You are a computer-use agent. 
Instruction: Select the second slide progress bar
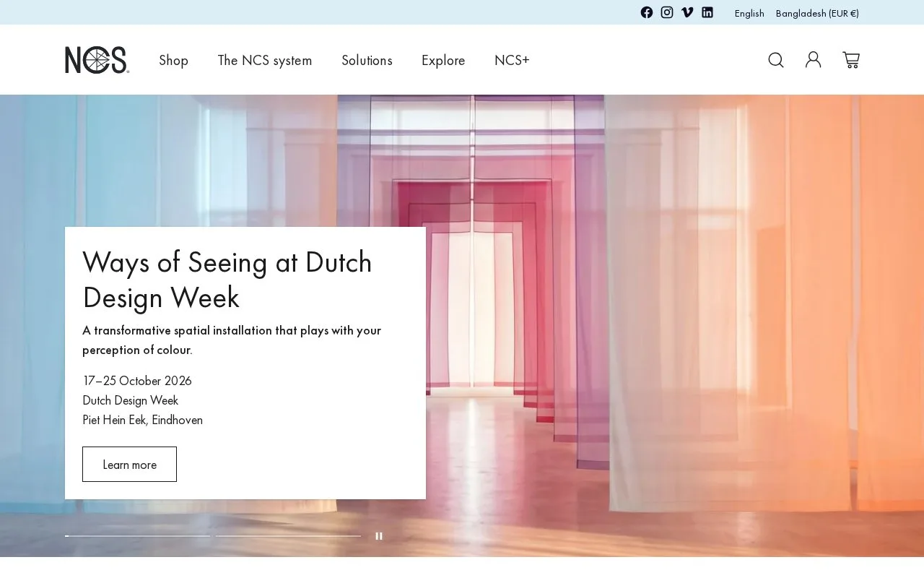coord(288,536)
